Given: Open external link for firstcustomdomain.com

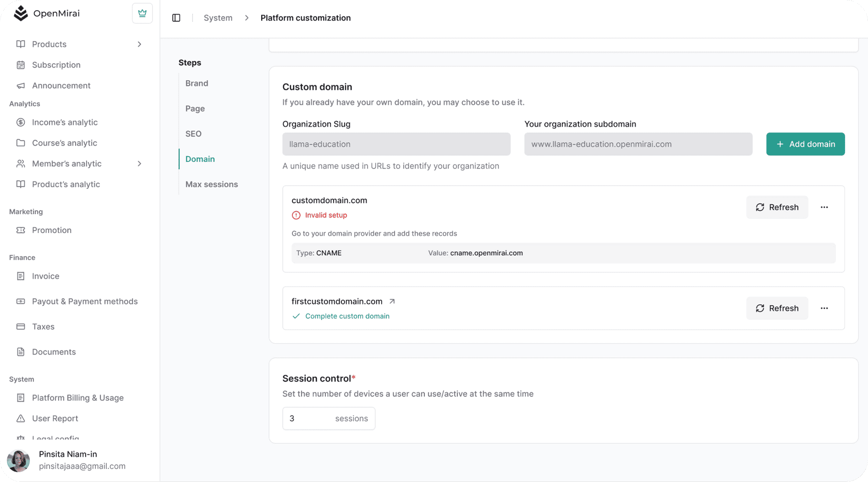Looking at the screenshot, I should point(392,301).
